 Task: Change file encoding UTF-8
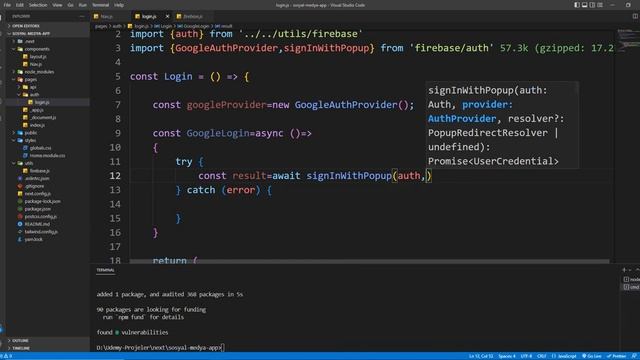[x=527, y=356]
